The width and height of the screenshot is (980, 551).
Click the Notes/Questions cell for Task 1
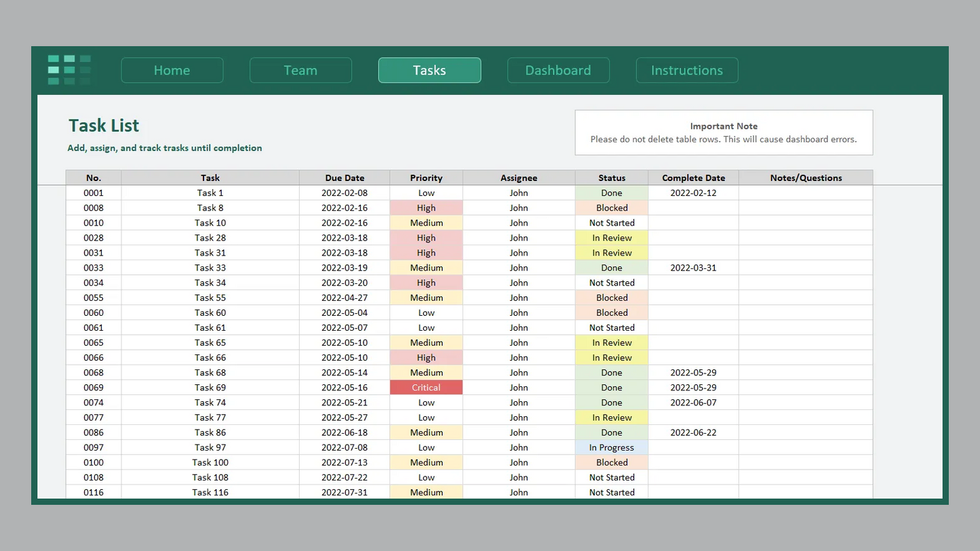tap(805, 193)
